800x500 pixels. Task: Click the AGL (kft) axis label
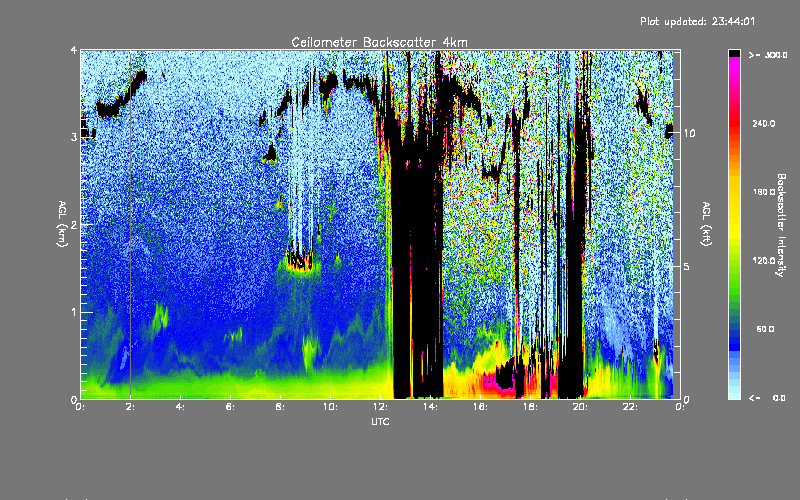pyautogui.click(x=706, y=224)
